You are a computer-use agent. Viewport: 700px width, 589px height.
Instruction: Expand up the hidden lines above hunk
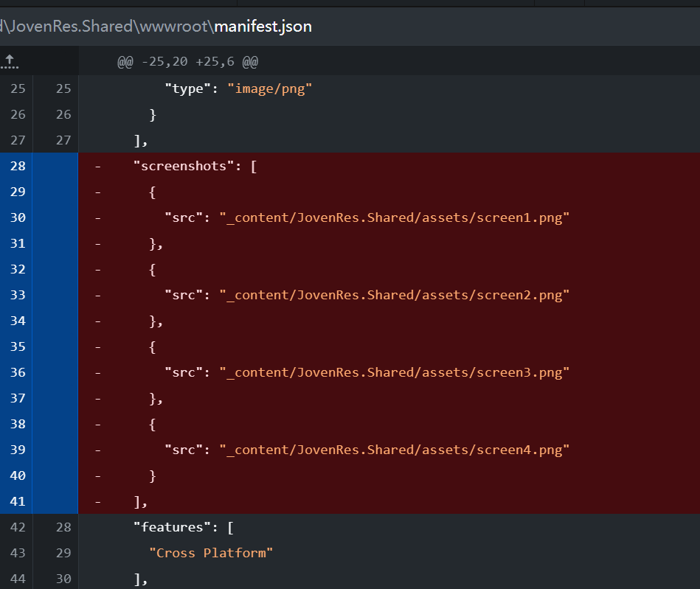pyautogui.click(x=10, y=61)
